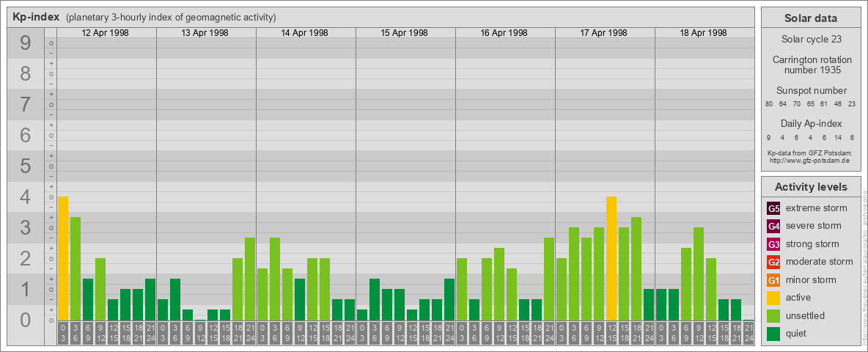Click the 12 Apr 1998 date header
This screenshot has width=868, height=352.
(x=105, y=33)
